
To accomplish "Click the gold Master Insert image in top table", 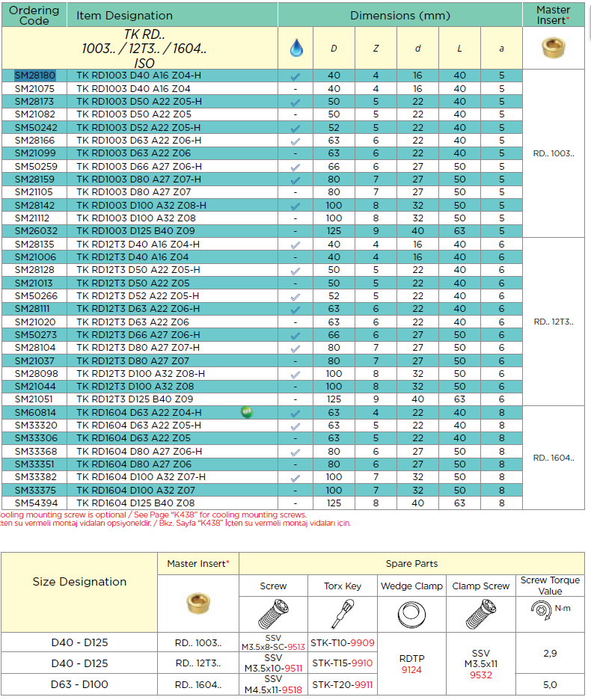I will [x=554, y=48].
